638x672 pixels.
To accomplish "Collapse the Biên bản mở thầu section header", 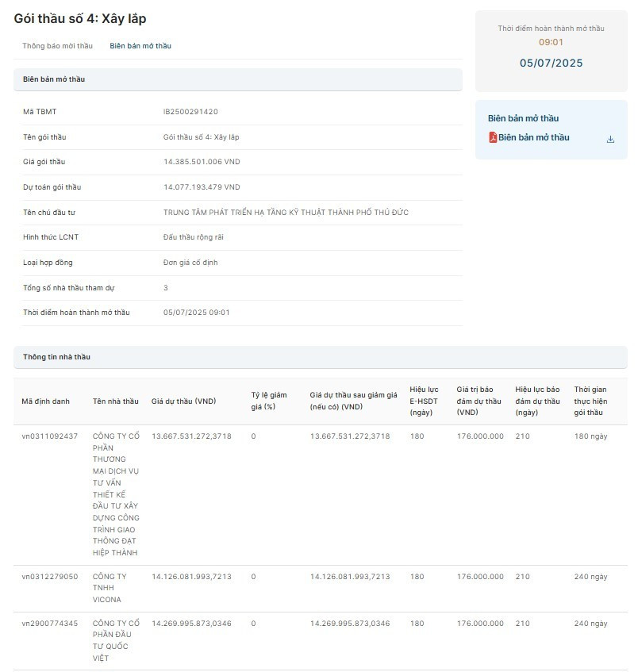I will point(237,79).
